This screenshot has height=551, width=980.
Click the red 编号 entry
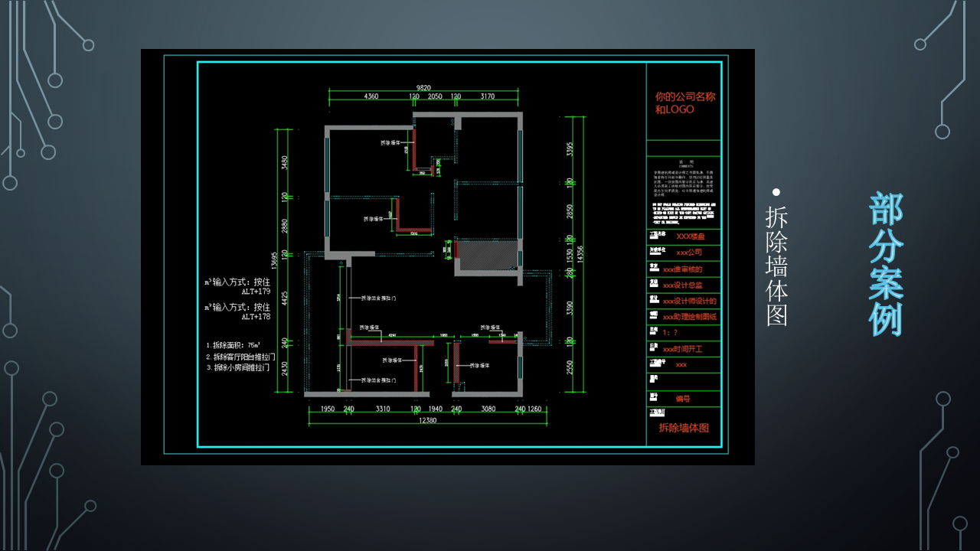[x=683, y=399]
